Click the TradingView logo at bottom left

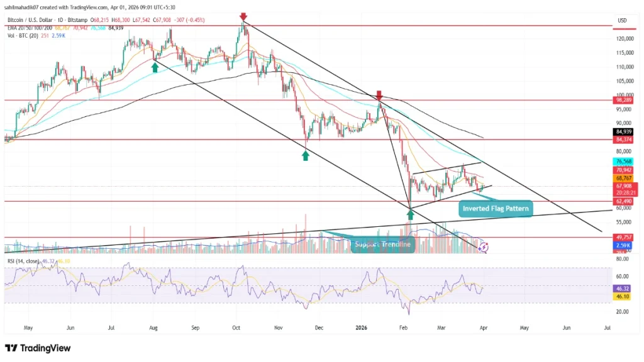click(x=38, y=348)
